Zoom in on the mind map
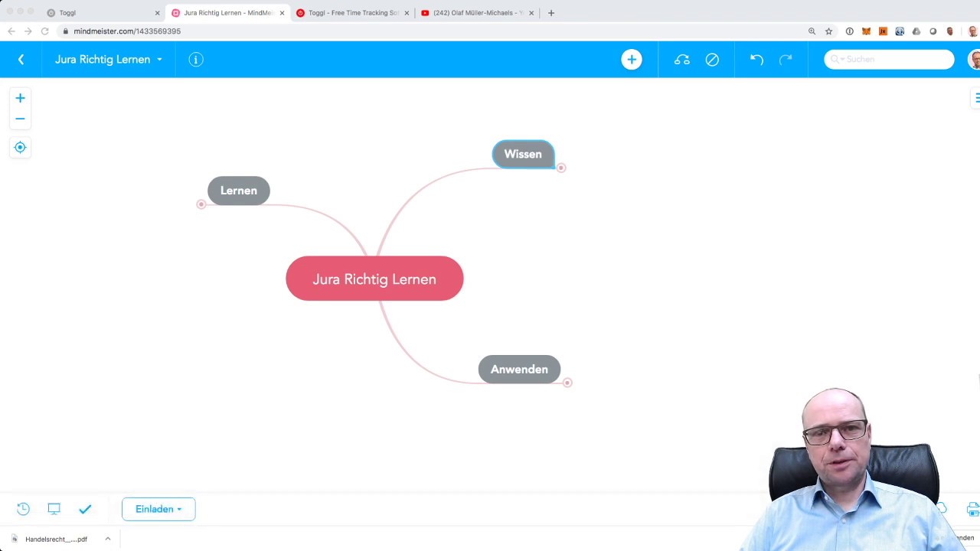This screenshot has height=551, width=980. 20,98
